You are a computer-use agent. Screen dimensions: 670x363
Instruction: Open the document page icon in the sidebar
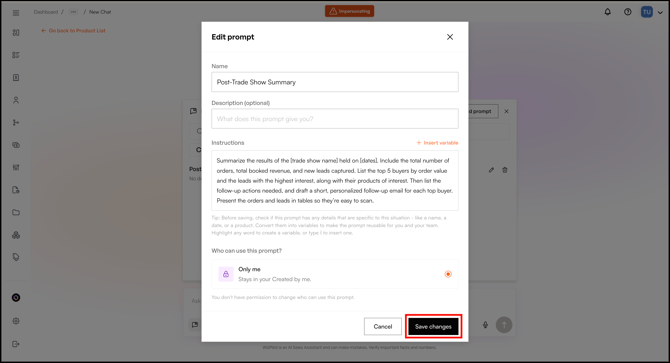(x=16, y=78)
